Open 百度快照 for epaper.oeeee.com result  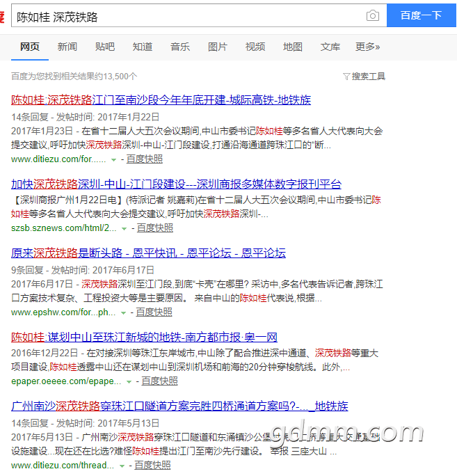point(159,381)
